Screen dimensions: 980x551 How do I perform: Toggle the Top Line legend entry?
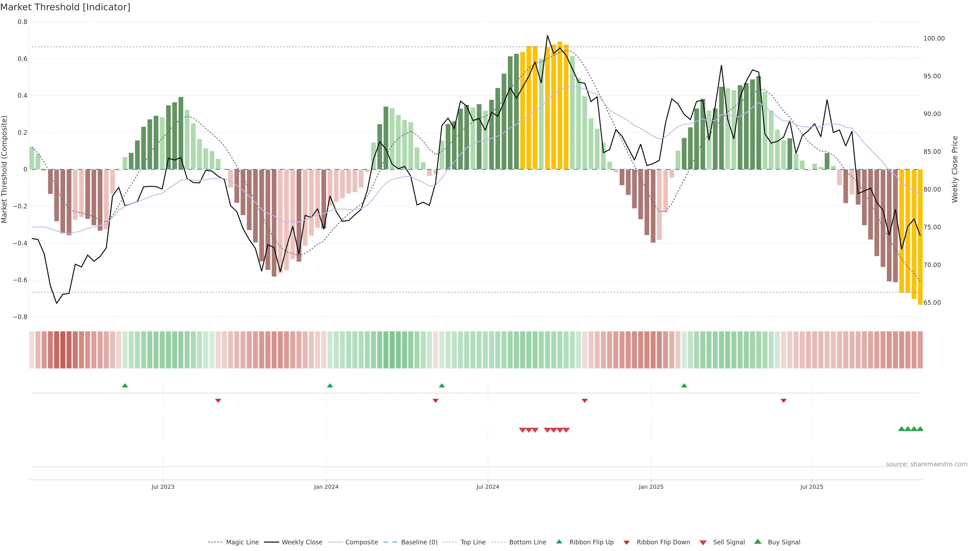click(x=473, y=542)
